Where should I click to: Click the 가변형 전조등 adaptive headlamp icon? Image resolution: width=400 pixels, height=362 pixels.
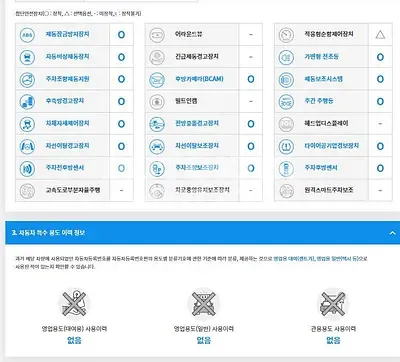click(286, 57)
